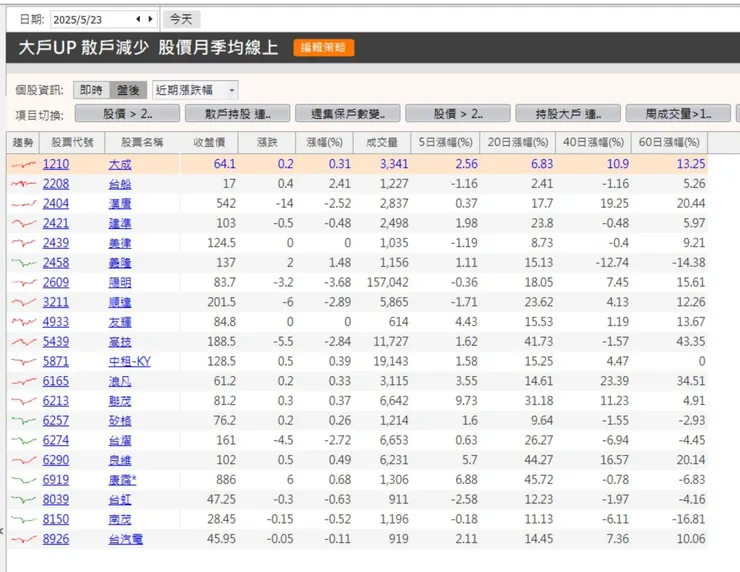Select the green trend sparkline for stock 2458
The width and height of the screenshot is (740, 572).
(24, 263)
